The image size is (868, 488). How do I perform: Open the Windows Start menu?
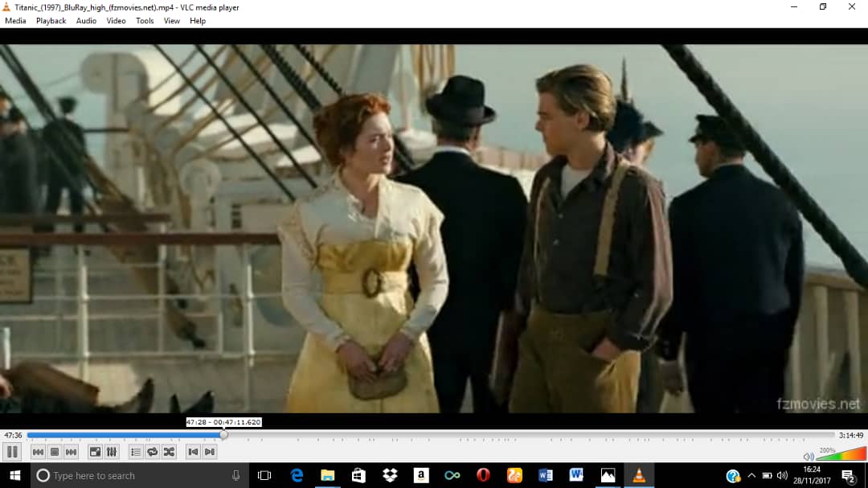click(x=15, y=475)
